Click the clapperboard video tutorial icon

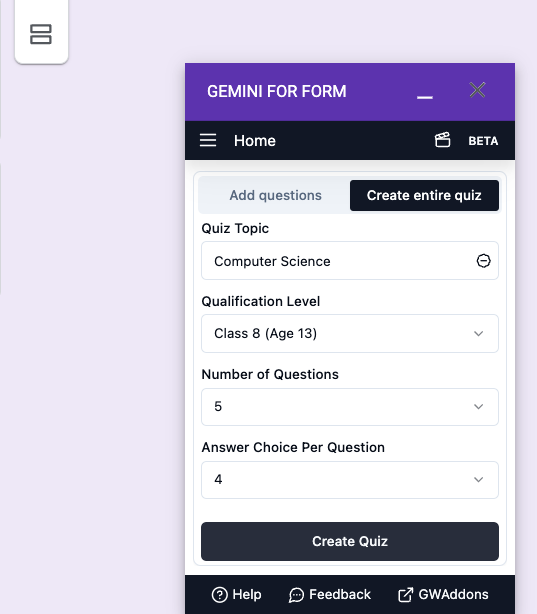[443, 140]
